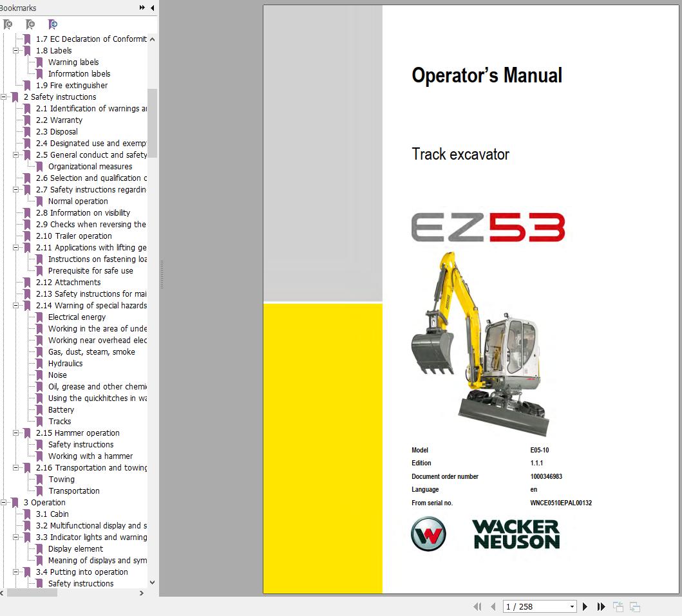Open the Normal operation bookmark
This screenshot has width=682, height=616.
[x=78, y=201]
